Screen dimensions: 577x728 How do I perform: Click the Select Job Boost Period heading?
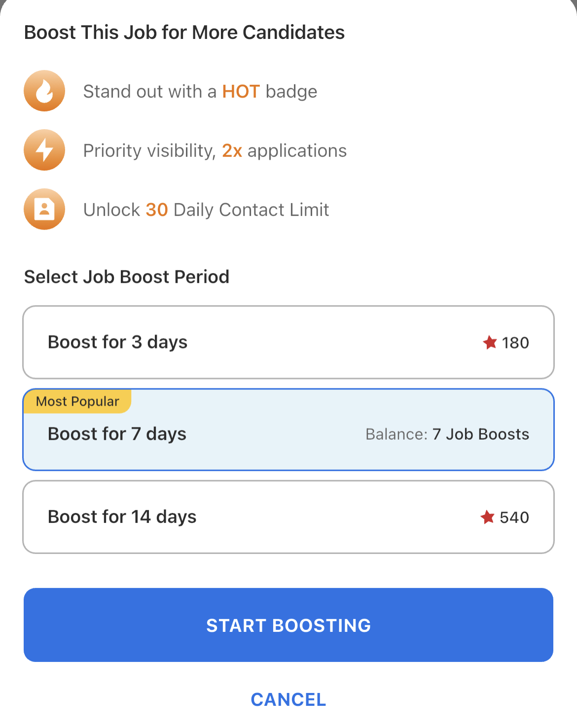tap(127, 277)
